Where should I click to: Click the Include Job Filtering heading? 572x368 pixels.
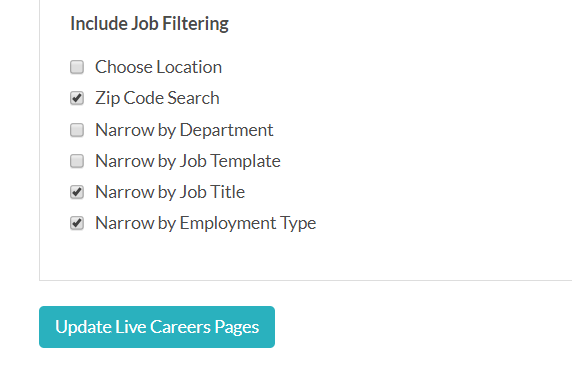point(149,24)
